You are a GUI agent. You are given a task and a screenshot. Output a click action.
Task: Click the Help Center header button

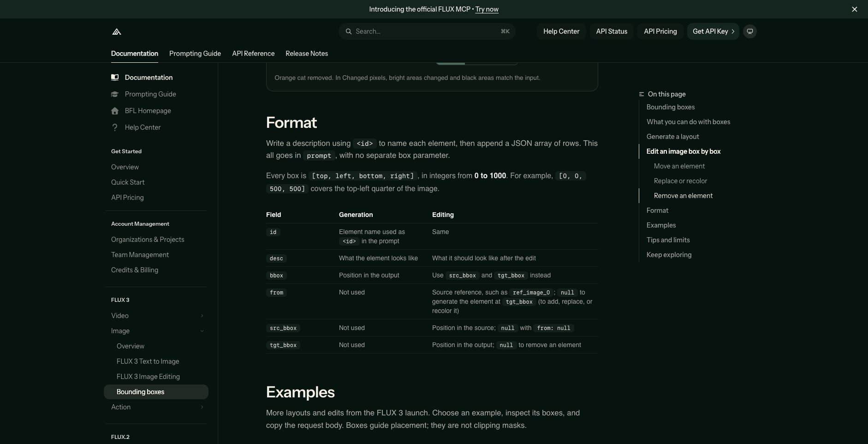pos(561,31)
